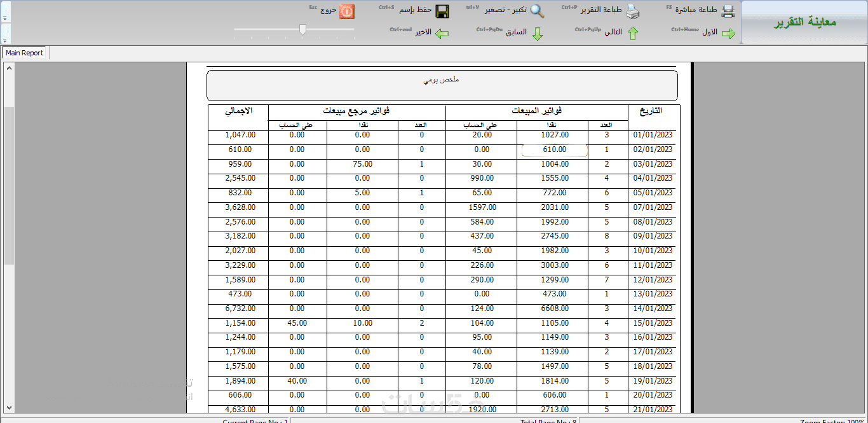868x423 pixels.
Task: Click the 'حفظ بإسم' save as label
Action: point(416,10)
